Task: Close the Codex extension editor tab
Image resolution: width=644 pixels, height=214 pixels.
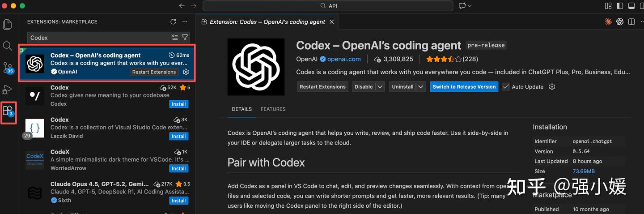Action: pyautogui.click(x=331, y=21)
